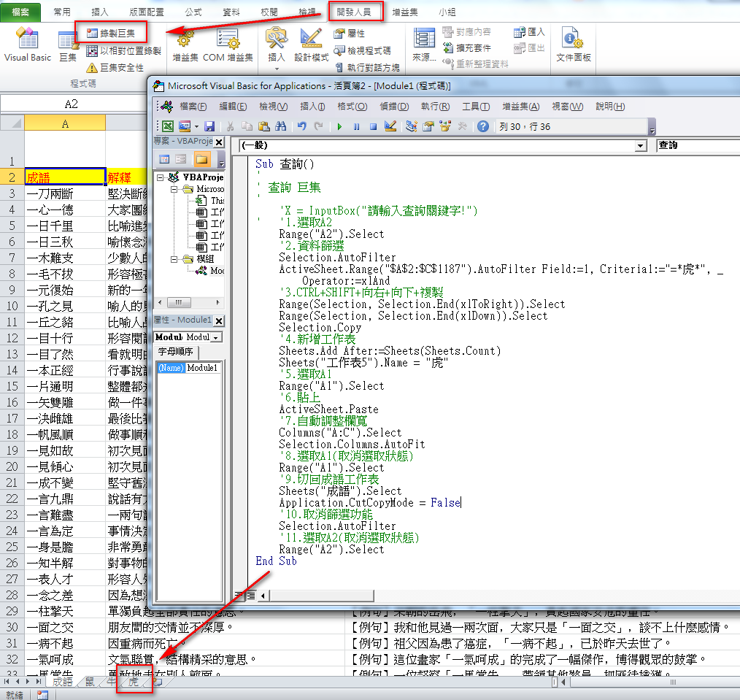Open the VBA editor 偵錯(D) menu
Screen dimensions: 740x700
point(394,107)
